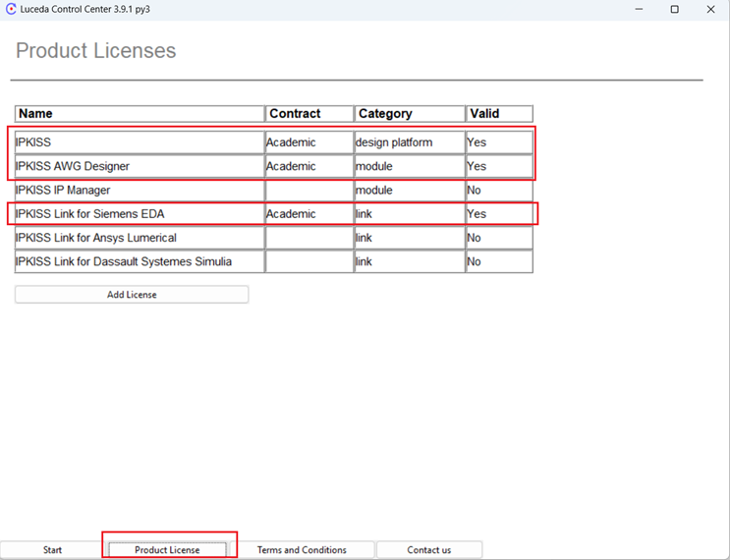730x560 pixels.
Task: Click Yes valid cell in IPKISS row
Action: pos(499,142)
